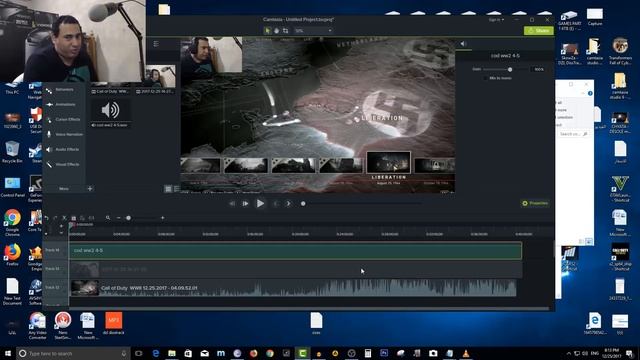
Task: Jump to next clip marker
Action: [288, 203]
